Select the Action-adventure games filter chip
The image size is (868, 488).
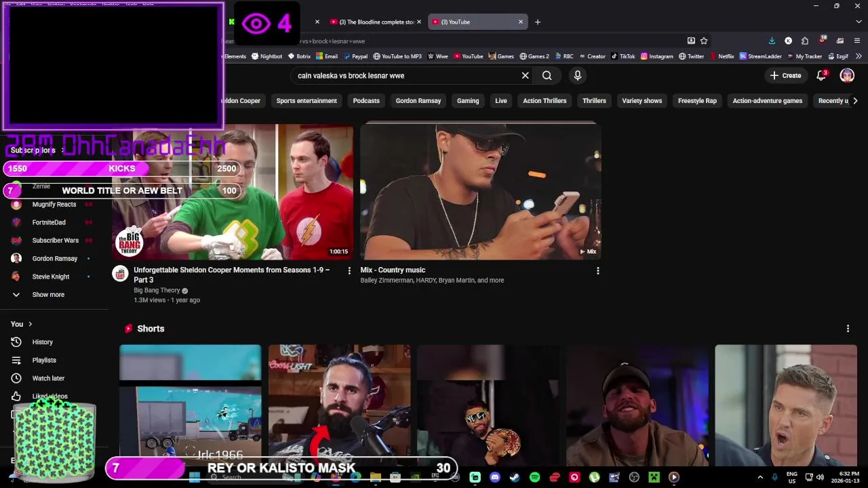[768, 101]
